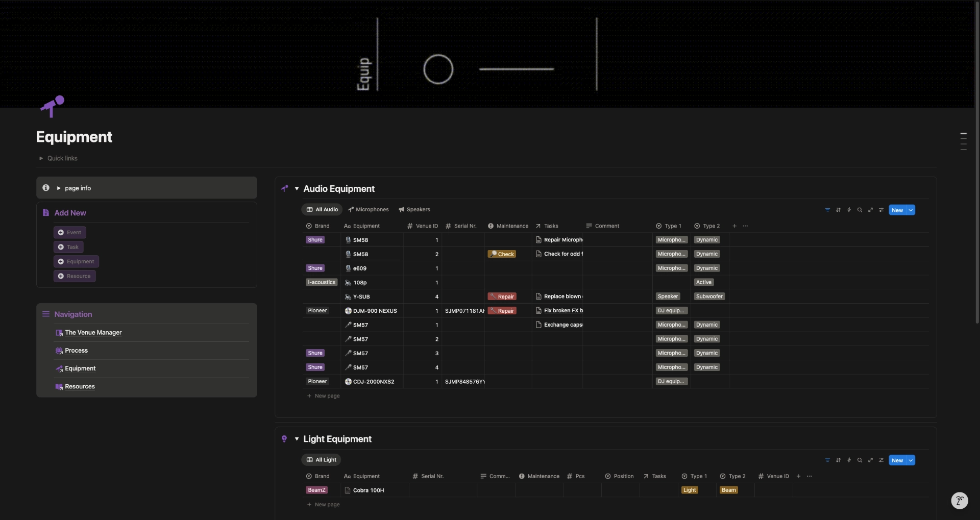Switch to the Microphones tab
The width and height of the screenshot is (980, 520).
[x=368, y=210]
